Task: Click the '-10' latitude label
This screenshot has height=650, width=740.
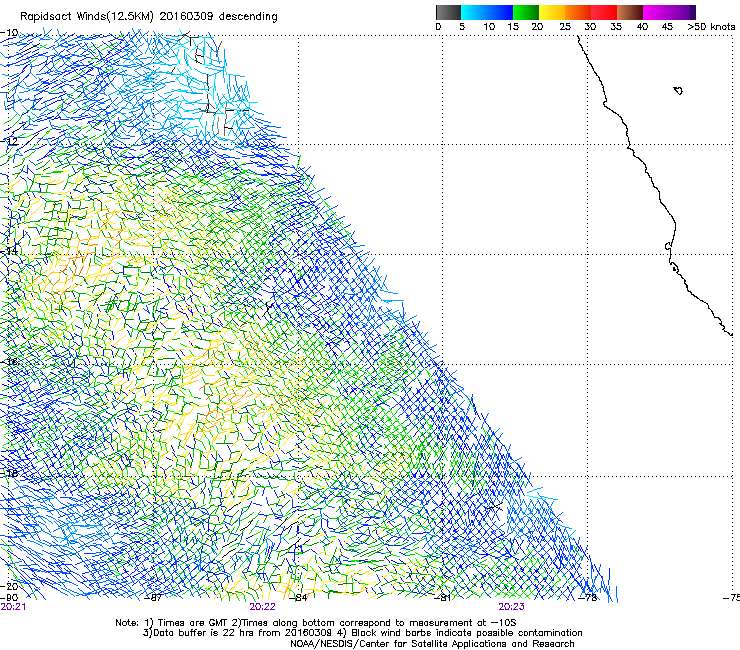Action: 9,33
